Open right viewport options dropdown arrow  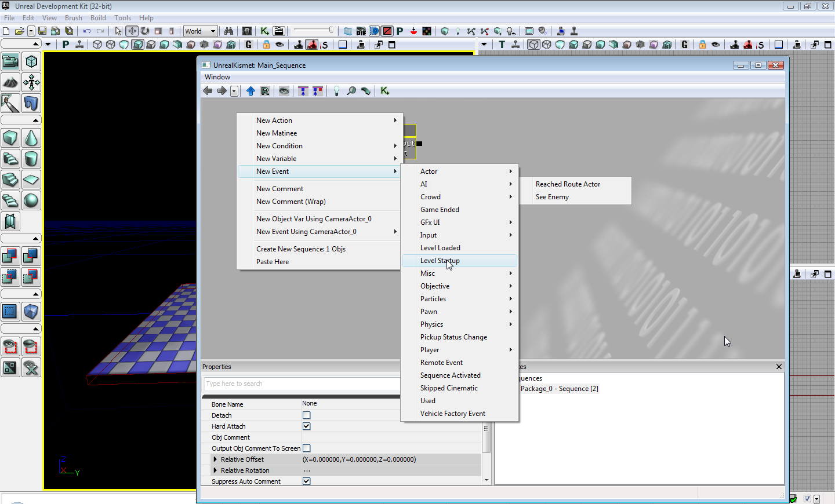pos(484,45)
